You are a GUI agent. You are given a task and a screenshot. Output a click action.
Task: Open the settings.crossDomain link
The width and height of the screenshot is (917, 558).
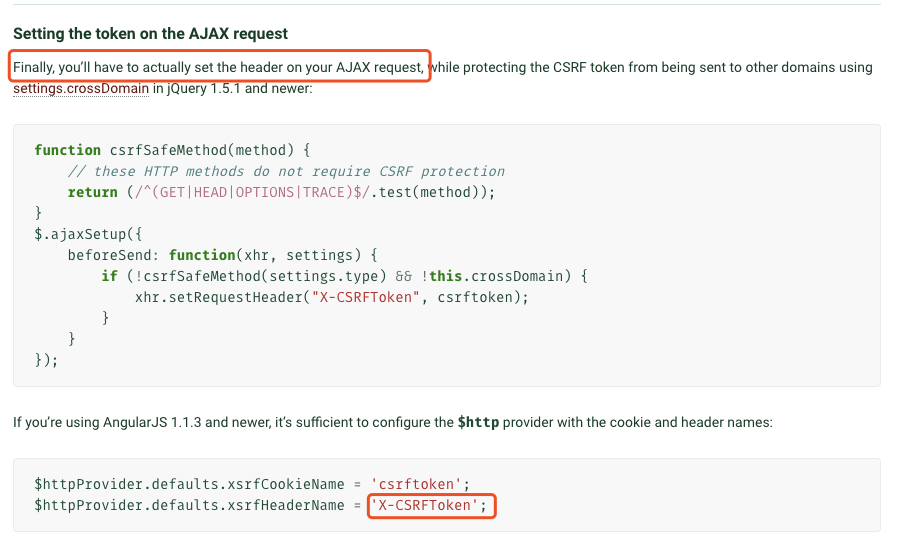tap(81, 88)
